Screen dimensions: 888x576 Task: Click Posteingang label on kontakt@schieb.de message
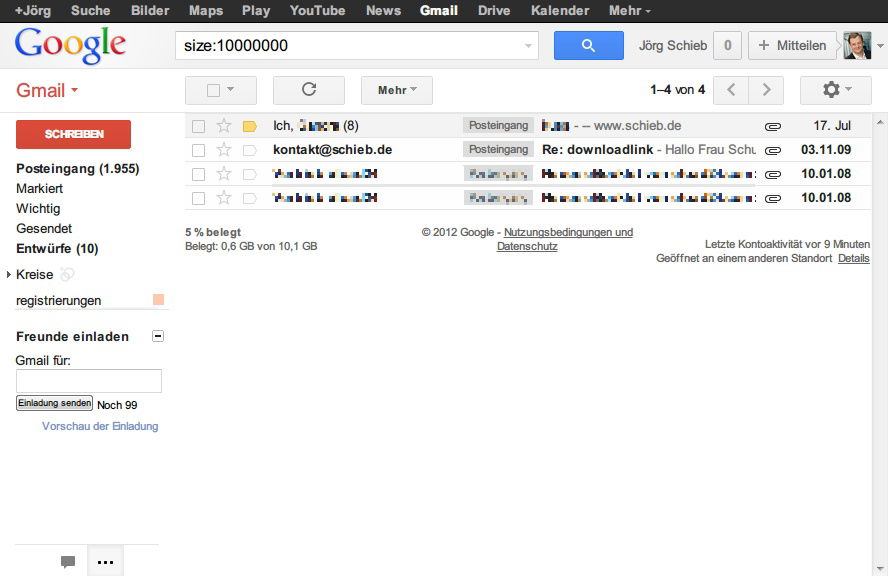[x=498, y=150]
